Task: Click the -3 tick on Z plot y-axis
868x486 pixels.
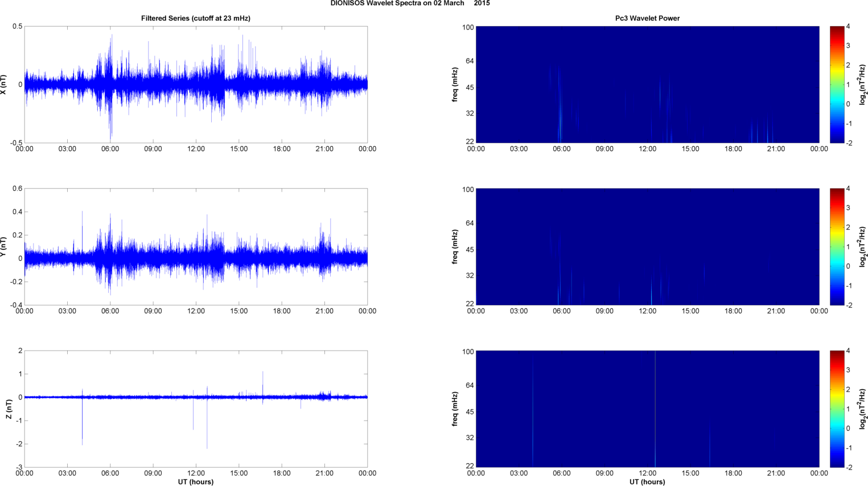Action: pos(19,467)
